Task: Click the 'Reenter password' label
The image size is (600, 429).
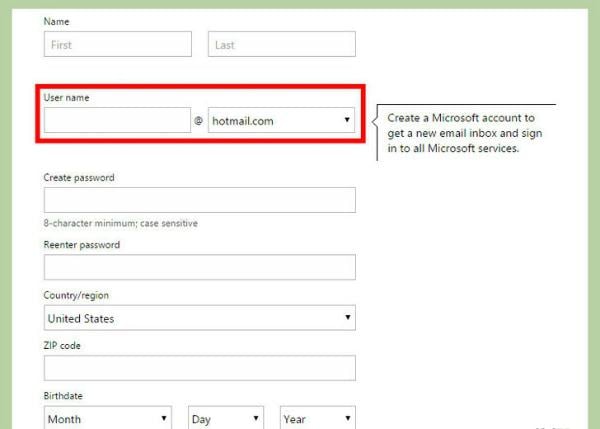Action: click(x=82, y=245)
